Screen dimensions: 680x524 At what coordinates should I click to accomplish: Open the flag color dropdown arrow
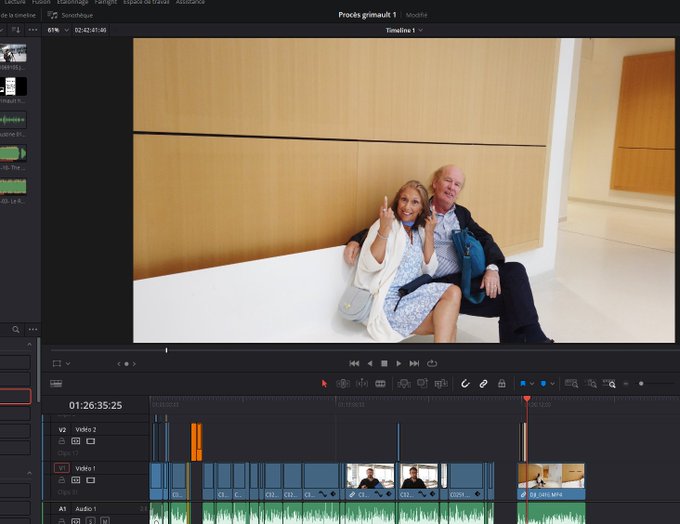tap(532, 384)
